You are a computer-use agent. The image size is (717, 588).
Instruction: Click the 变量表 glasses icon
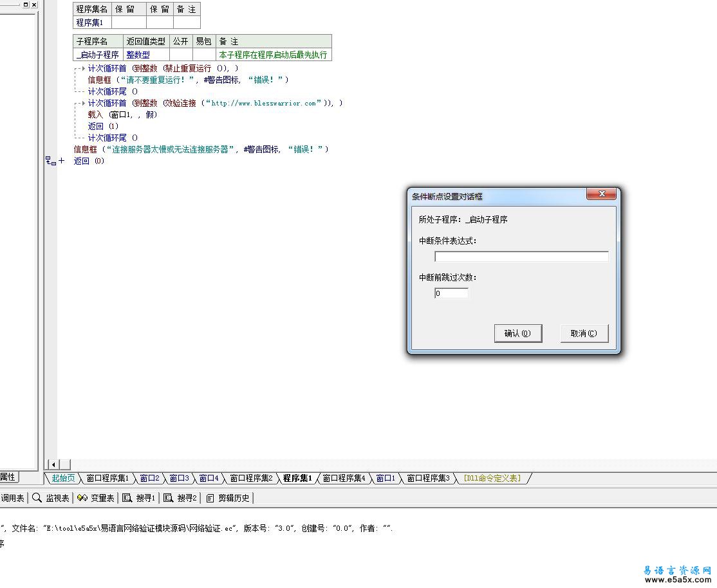(x=82, y=498)
